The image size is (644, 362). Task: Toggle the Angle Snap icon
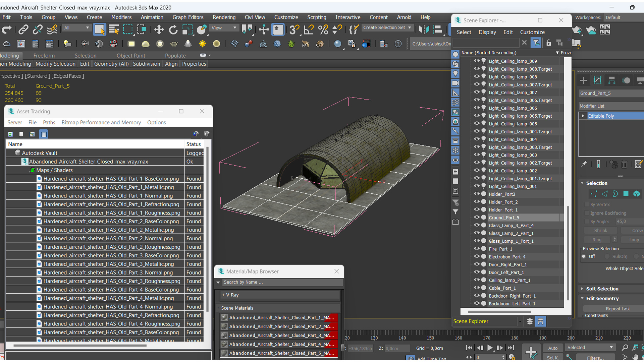tap(309, 29)
